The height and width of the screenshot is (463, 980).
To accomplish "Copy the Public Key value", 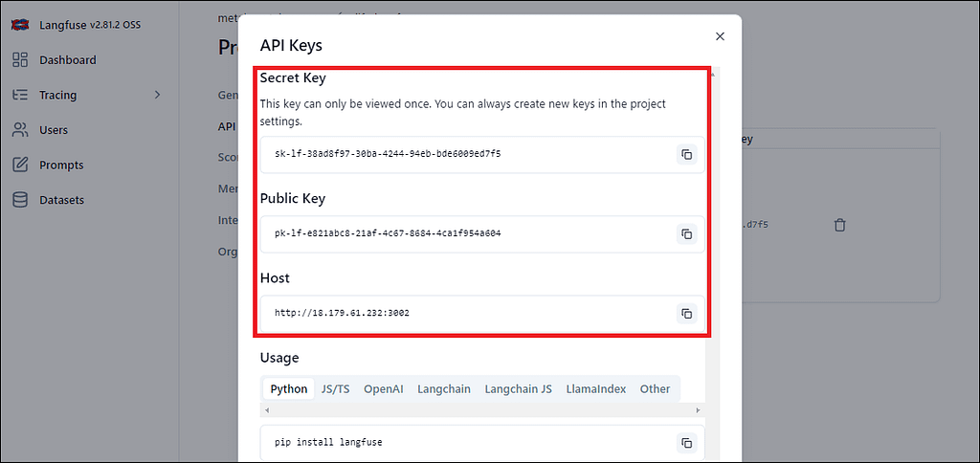I will pos(686,233).
